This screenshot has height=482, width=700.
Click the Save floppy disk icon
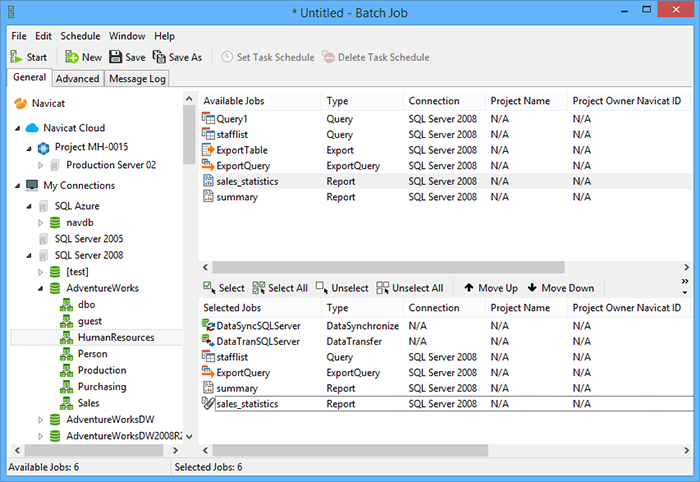pos(116,57)
